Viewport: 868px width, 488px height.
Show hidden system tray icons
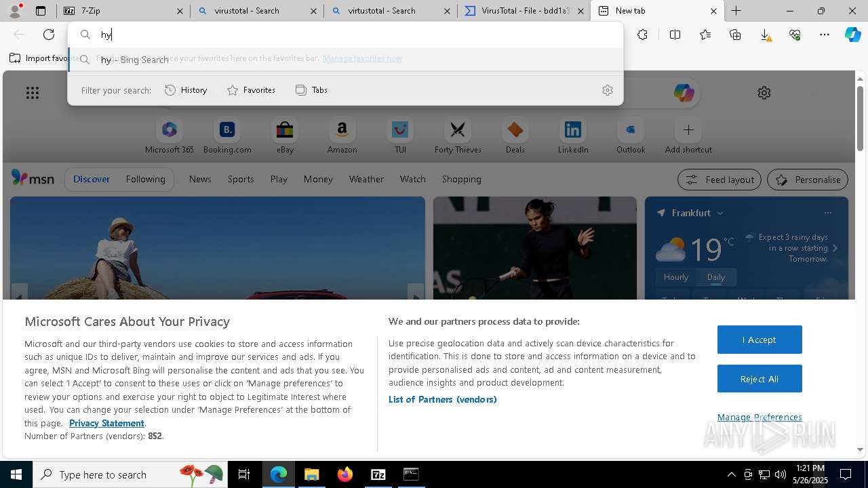731,474
